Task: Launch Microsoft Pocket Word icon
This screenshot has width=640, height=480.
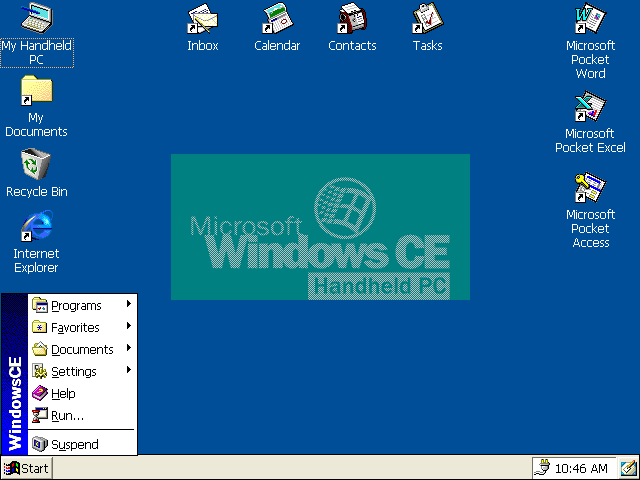Action: (590, 19)
